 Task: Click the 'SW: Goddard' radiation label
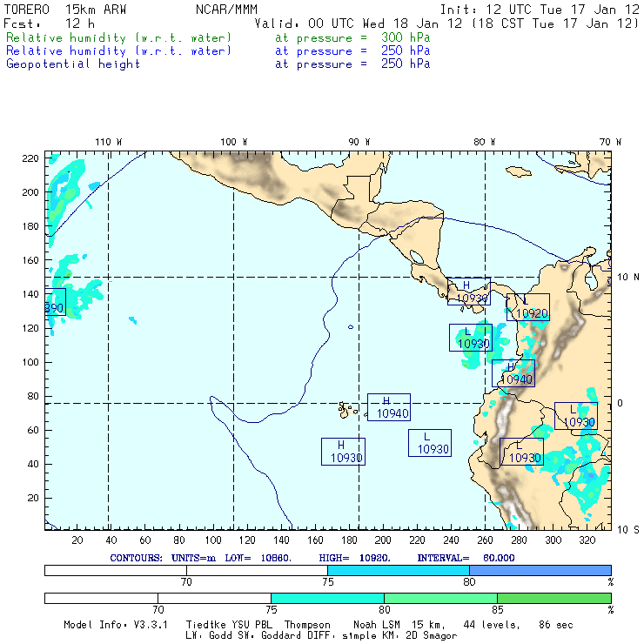pos(275,635)
